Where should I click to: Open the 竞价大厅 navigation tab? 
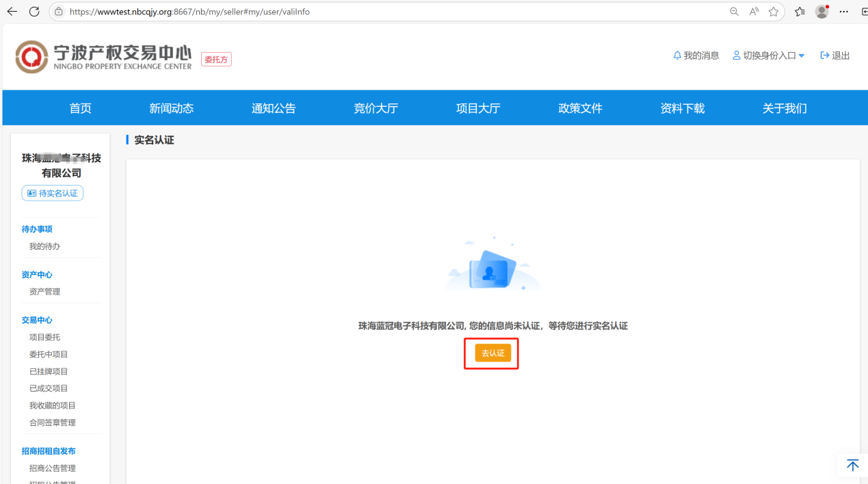376,108
